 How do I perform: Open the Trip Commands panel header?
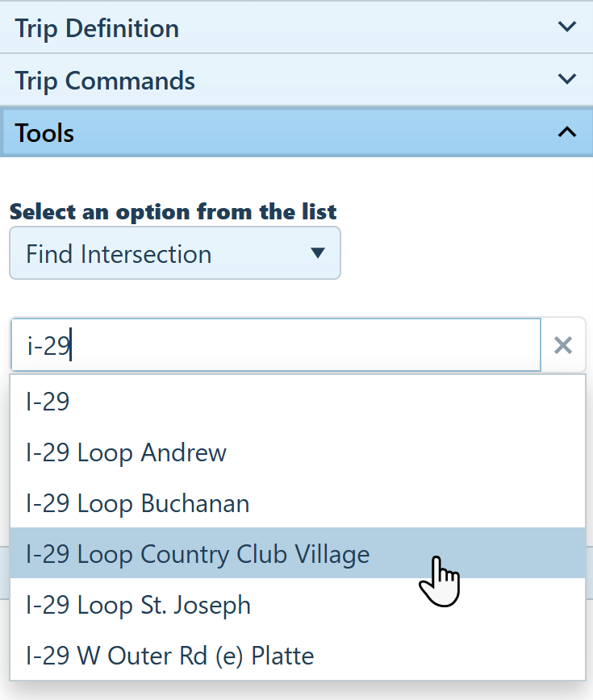click(282, 80)
